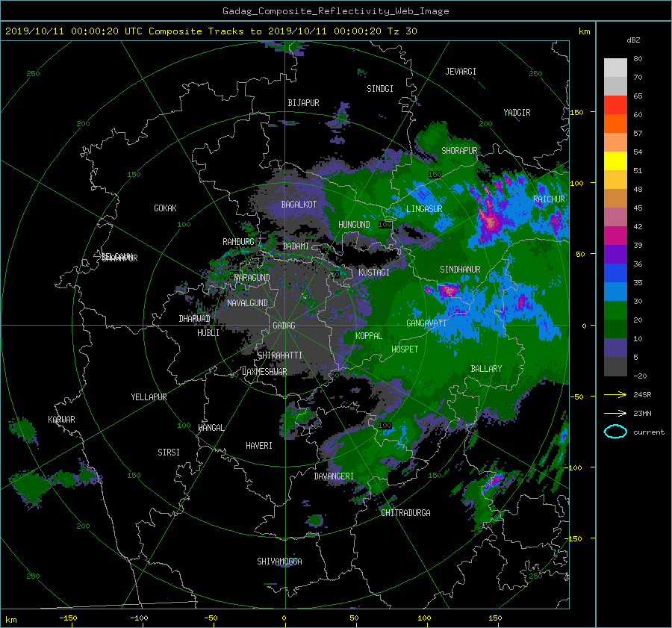Click the NARAGUND label
The image size is (672, 628).
[252, 278]
